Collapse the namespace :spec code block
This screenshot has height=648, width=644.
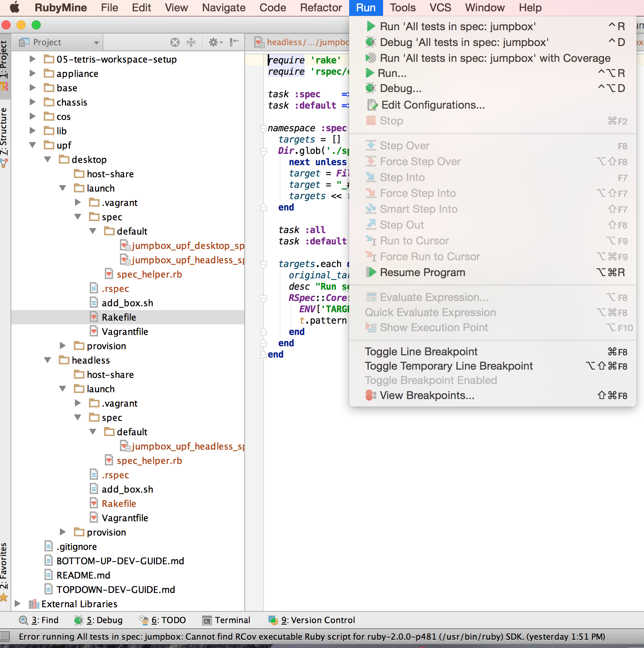(x=264, y=129)
